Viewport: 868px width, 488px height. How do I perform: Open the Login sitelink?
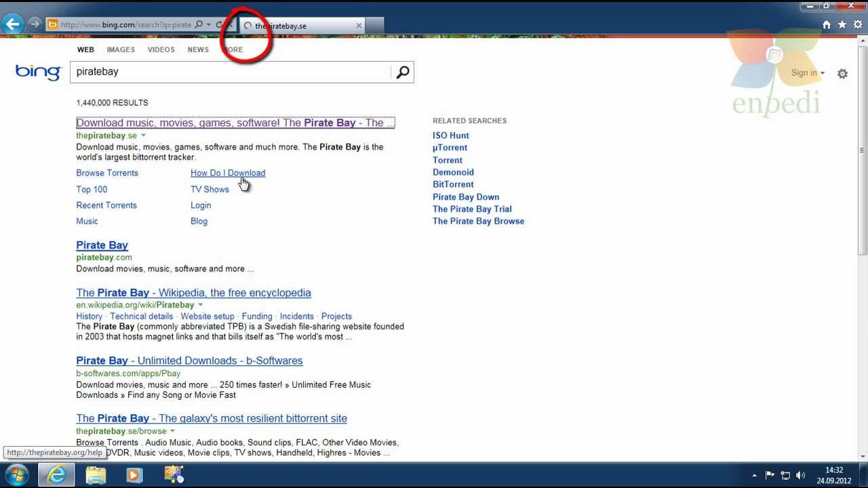point(201,205)
